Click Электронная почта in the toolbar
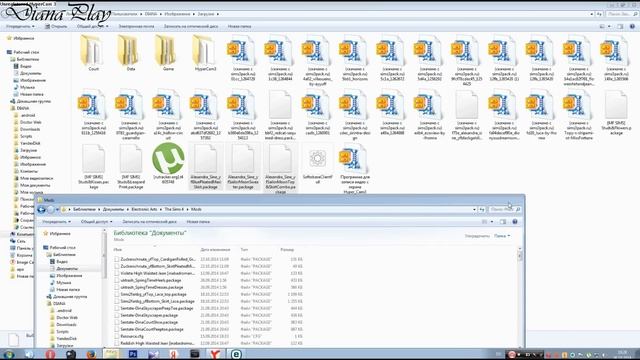The width and height of the screenshot is (640, 360). point(136,27)
